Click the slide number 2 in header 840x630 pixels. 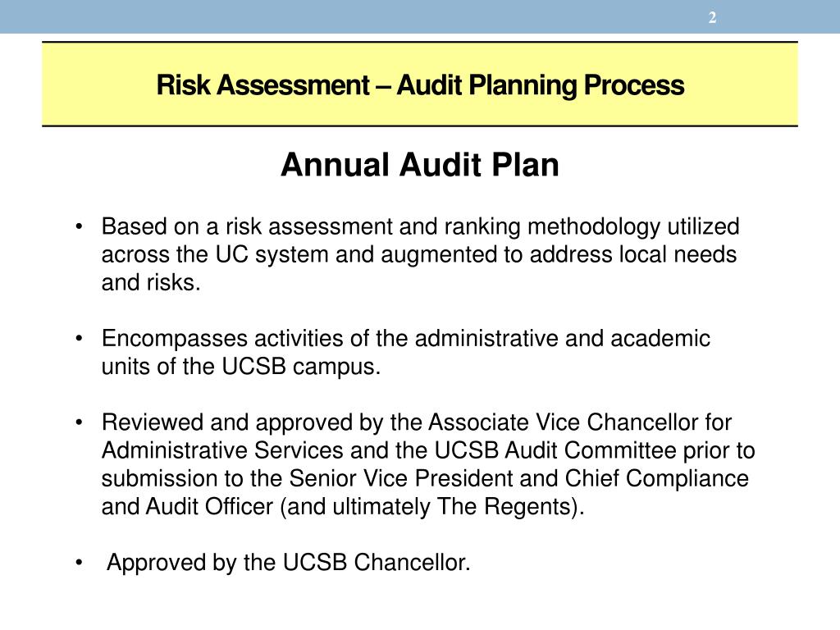pyautogui.click(x=712, y=18)
